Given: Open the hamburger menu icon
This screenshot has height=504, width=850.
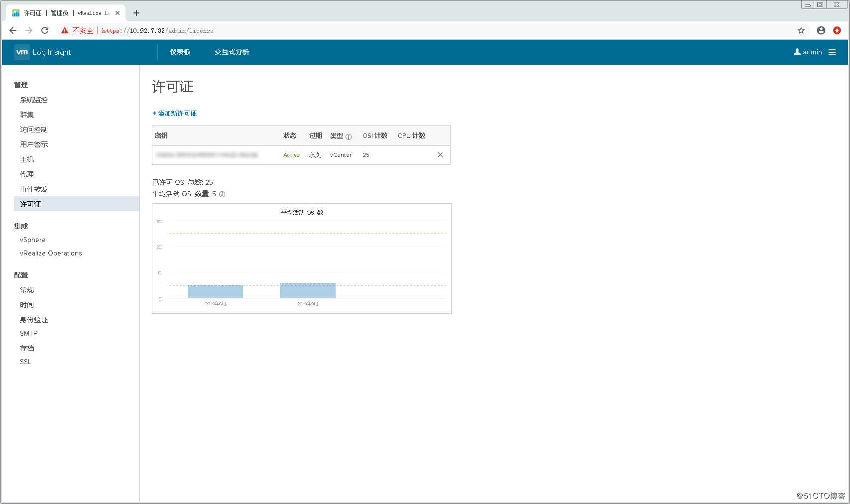Looking at the screenshot, I should click(832, 52).
